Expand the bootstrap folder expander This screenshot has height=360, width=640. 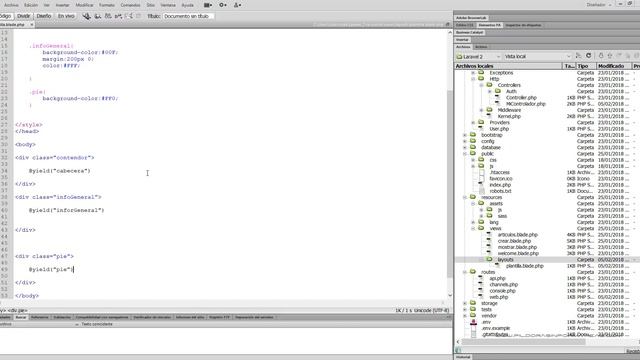465,135
